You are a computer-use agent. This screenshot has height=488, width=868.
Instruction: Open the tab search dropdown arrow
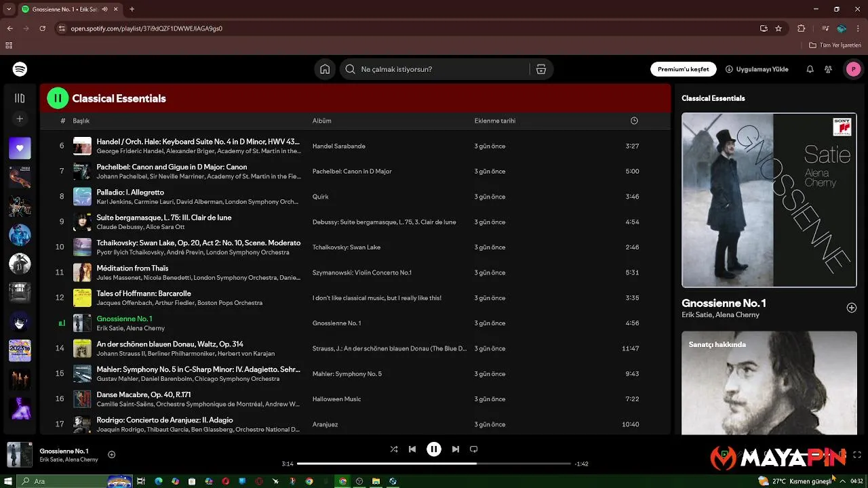tap(8, 9)
